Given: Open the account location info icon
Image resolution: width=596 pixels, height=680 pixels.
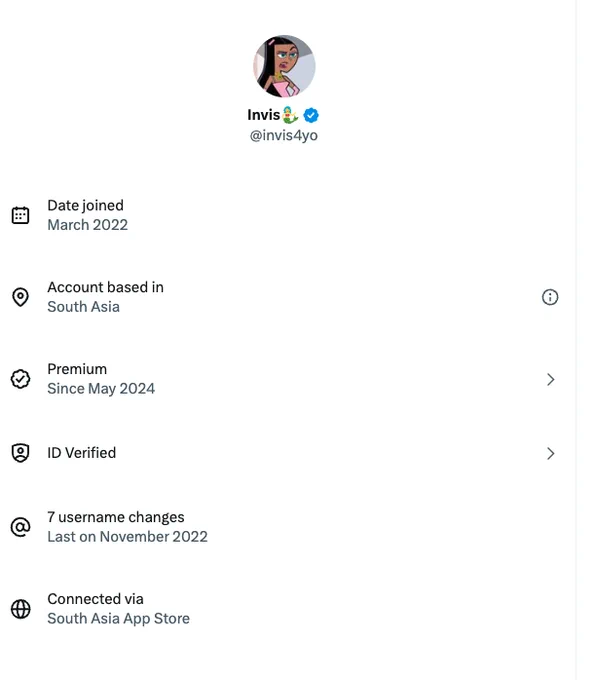Looking at the screenshot, I should pyautogui.click(x=550, y=297).
